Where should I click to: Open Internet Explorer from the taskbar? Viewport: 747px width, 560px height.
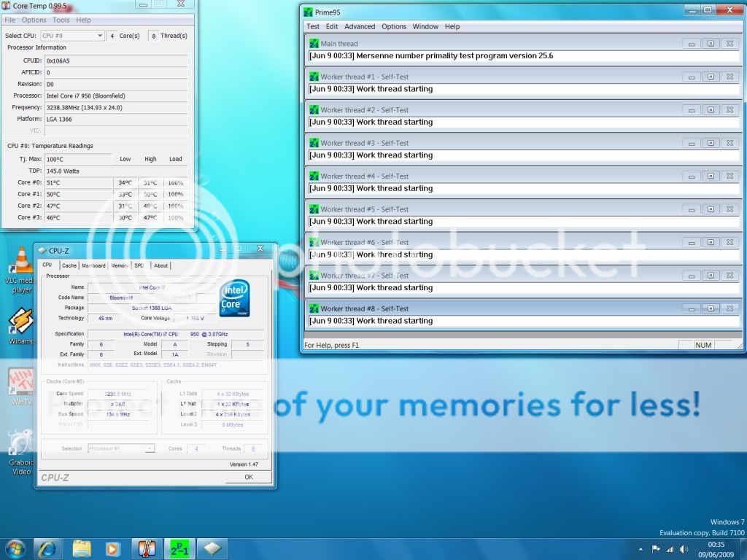[x=48, y=548]
